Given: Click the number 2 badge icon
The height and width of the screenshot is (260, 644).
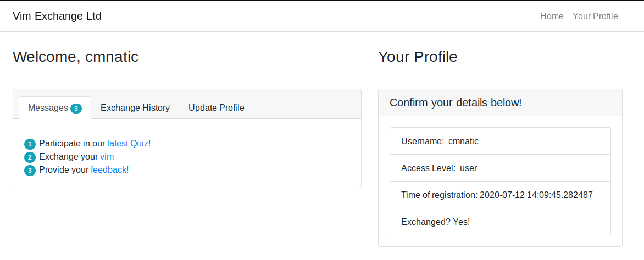Looking at the screenshot, I should (x=30, y=157).
